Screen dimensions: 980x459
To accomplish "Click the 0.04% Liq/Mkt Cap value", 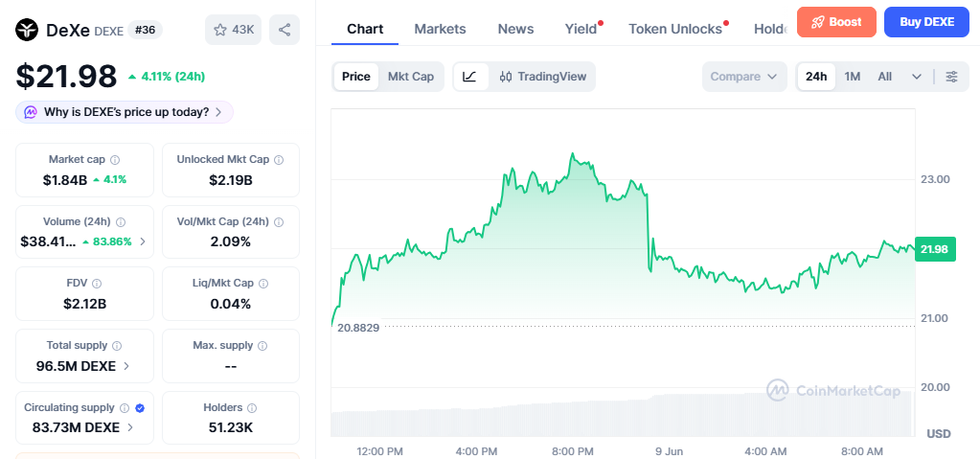I will click(231, 304).
